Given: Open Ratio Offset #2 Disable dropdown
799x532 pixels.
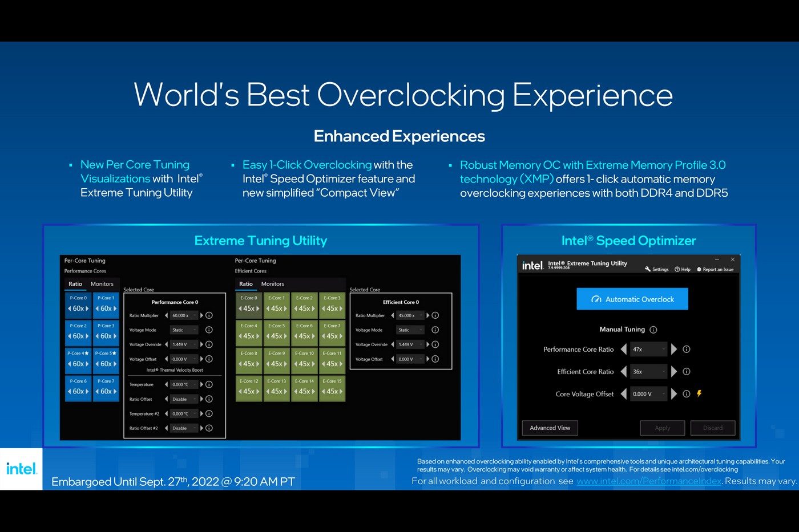Looking at the screenshot, I should (184, 428).
